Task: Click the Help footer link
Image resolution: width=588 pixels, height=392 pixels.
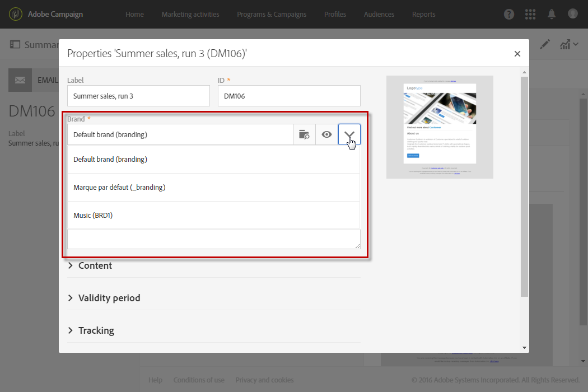Action: click(155, 380)
